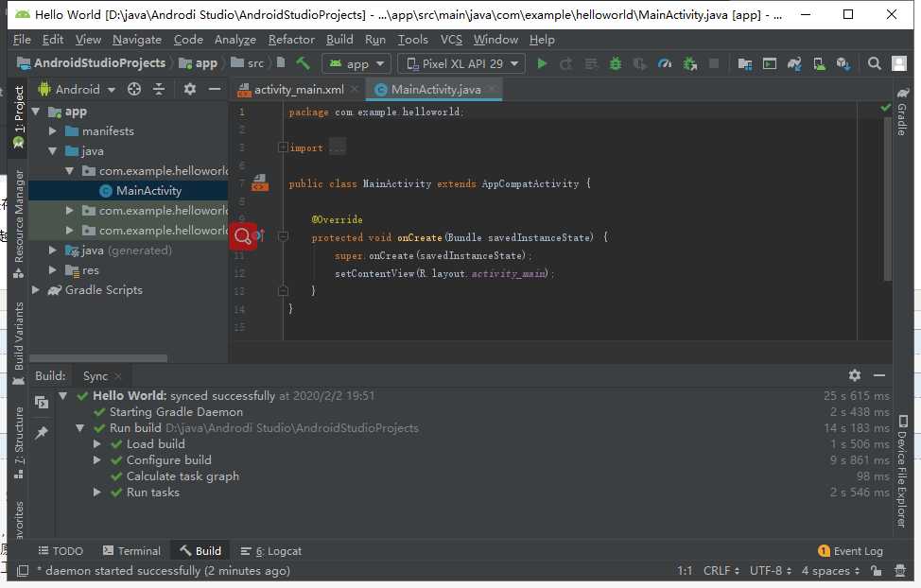The width and height of the screenshot is (921, 588).
Task: Open the Device File Explorer side panel
Action: (902, 471)
